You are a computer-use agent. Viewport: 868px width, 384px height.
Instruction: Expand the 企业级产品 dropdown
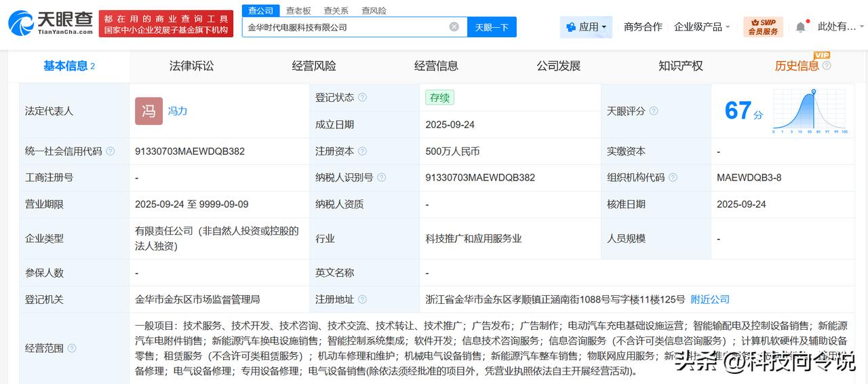[702, 27]
